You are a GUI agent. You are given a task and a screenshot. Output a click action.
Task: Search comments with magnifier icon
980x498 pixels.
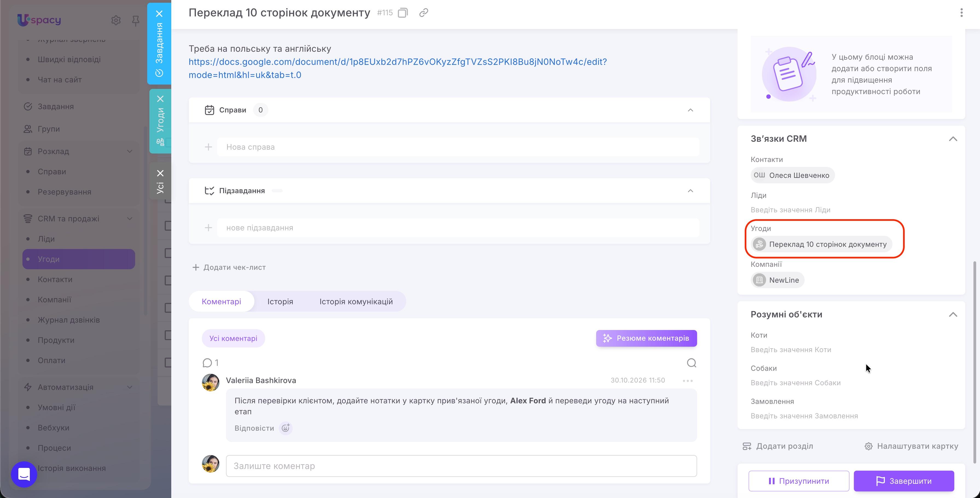[691, 363]
